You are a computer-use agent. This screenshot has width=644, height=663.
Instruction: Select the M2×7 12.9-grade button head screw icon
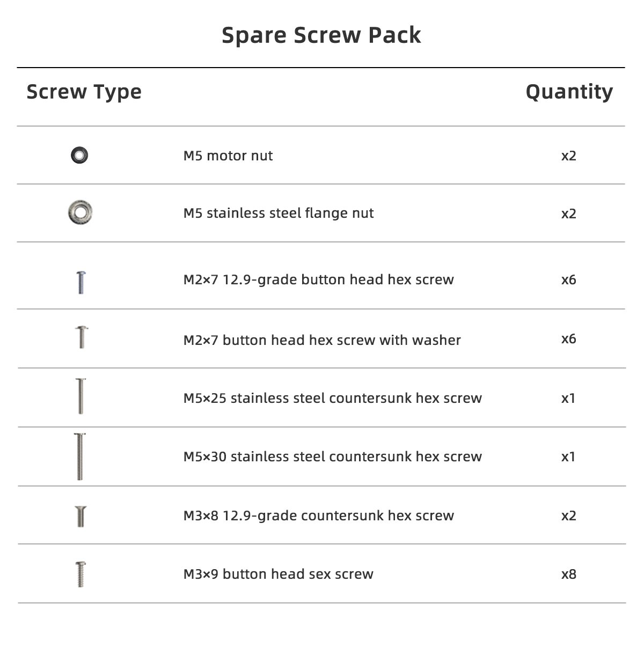(80, 282)
